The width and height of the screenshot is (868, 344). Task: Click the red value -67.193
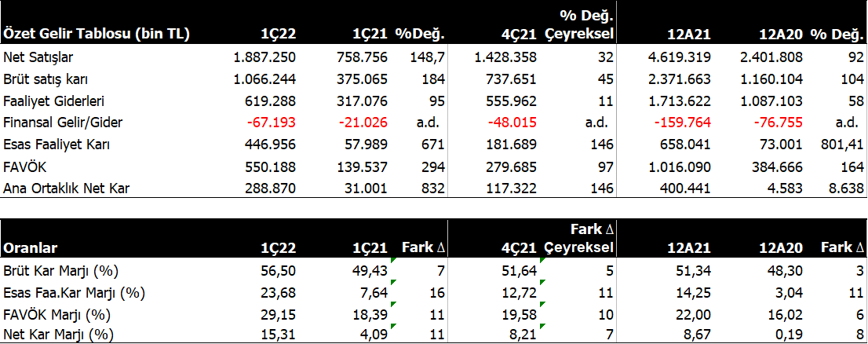(272, 123)
